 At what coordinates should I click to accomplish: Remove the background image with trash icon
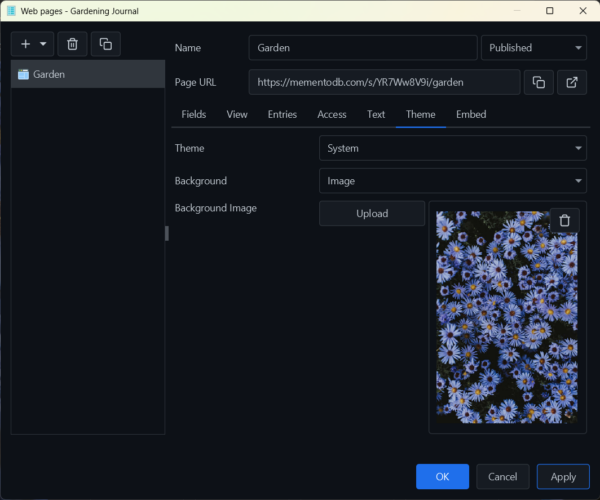[564, 221]
